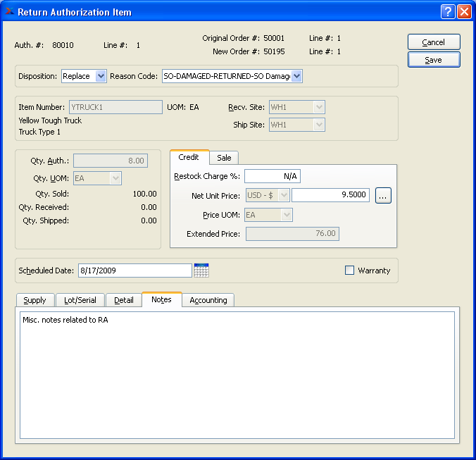Click the Restock Charge % field
Viewport: 476px width, 460px height.
(x=272, y=176)
